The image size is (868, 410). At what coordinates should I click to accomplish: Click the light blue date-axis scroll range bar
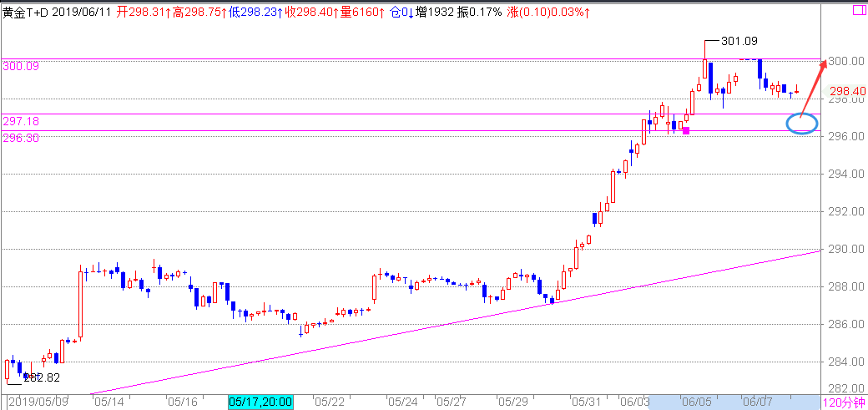click(733, 402)
